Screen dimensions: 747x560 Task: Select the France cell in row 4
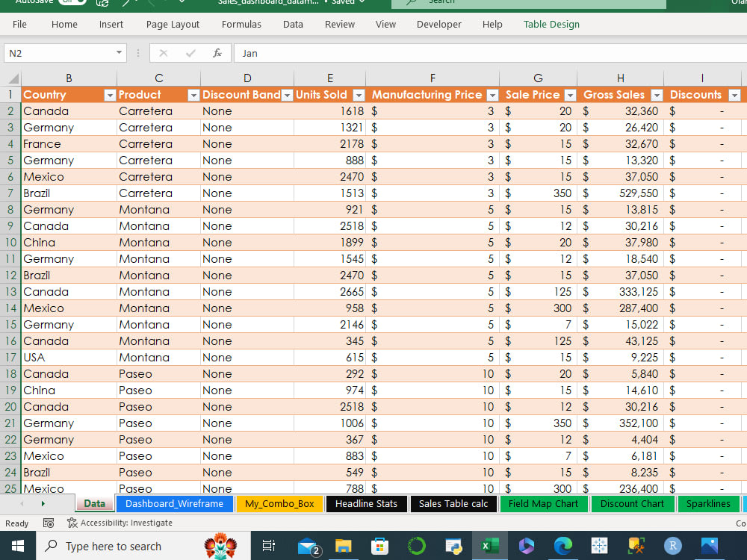(69, 144)
